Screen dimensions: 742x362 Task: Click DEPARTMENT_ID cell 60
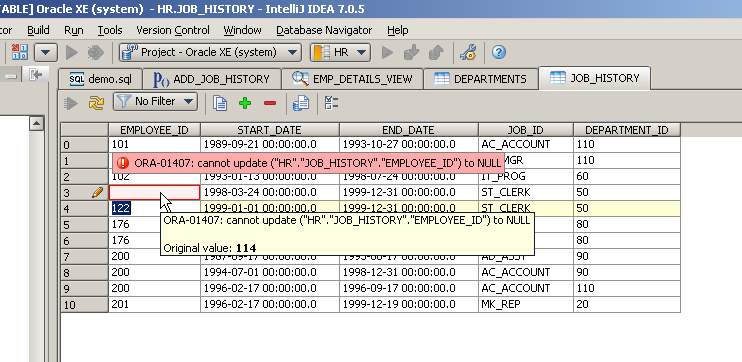click(x=627, y=177)
